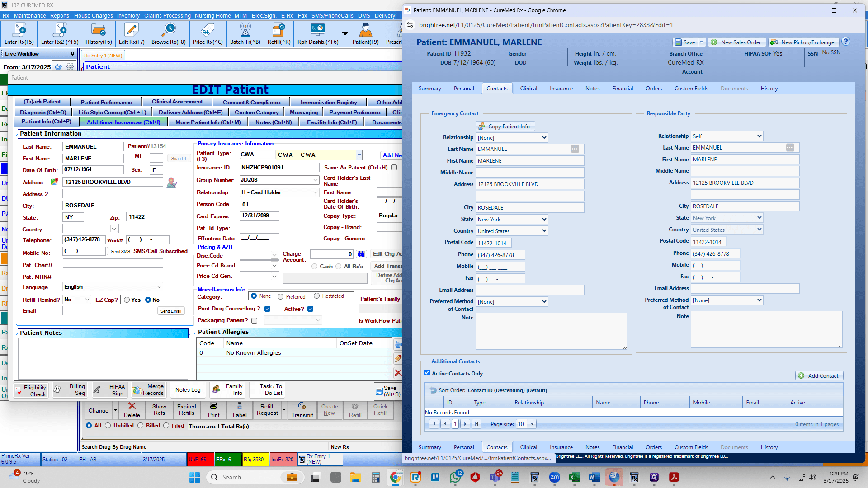The width and height of the screenshot is (868, 488).
Task: Click Emergency Contact last name ellipsis icon
Action: click(575, 149)
